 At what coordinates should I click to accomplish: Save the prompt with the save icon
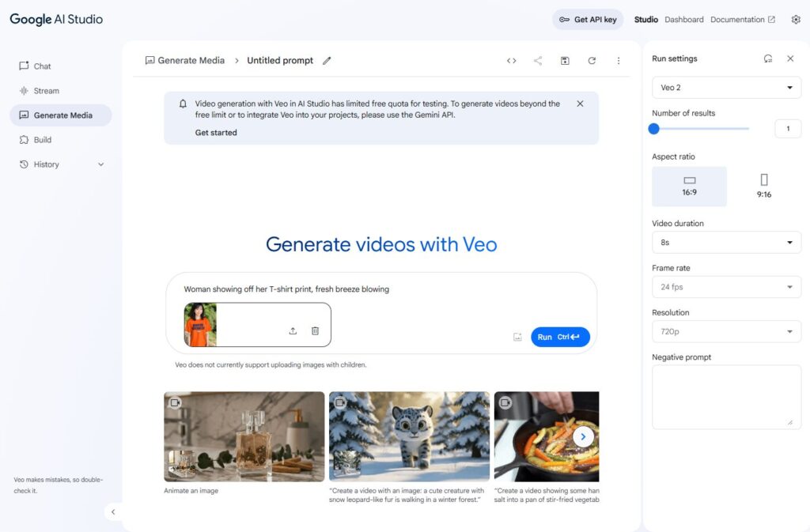click(565, 61)
